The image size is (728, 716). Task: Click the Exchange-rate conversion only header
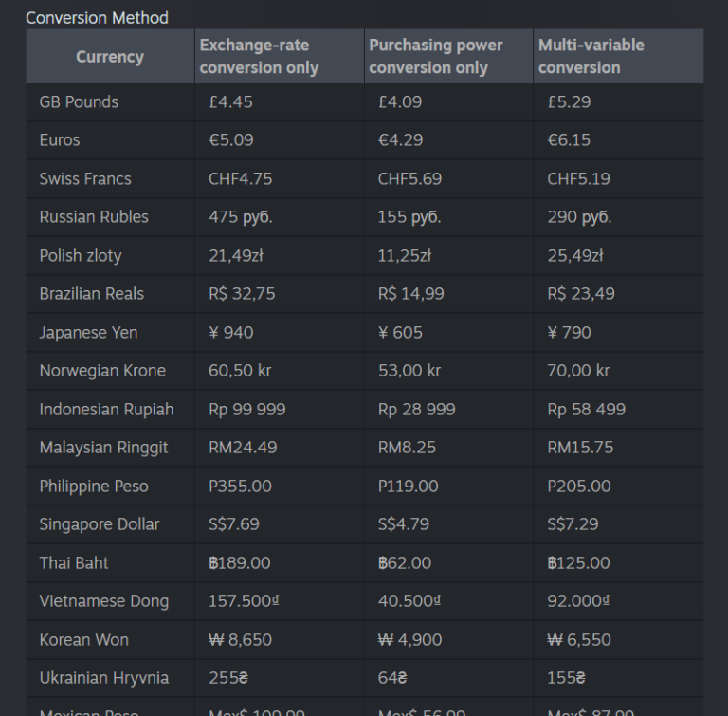[259, 57]
